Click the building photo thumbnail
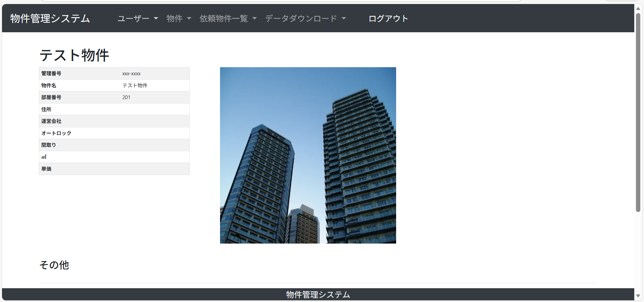The width and height of the screenshot is (644, 302). (308, 155)
